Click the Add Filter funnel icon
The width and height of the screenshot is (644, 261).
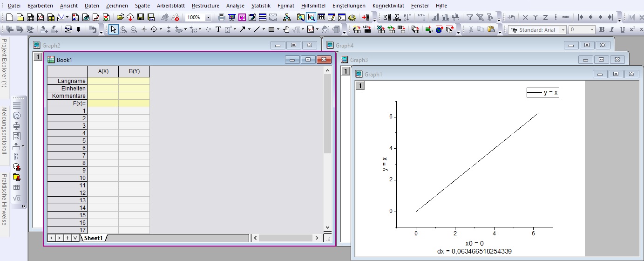[x=470, y=17]
